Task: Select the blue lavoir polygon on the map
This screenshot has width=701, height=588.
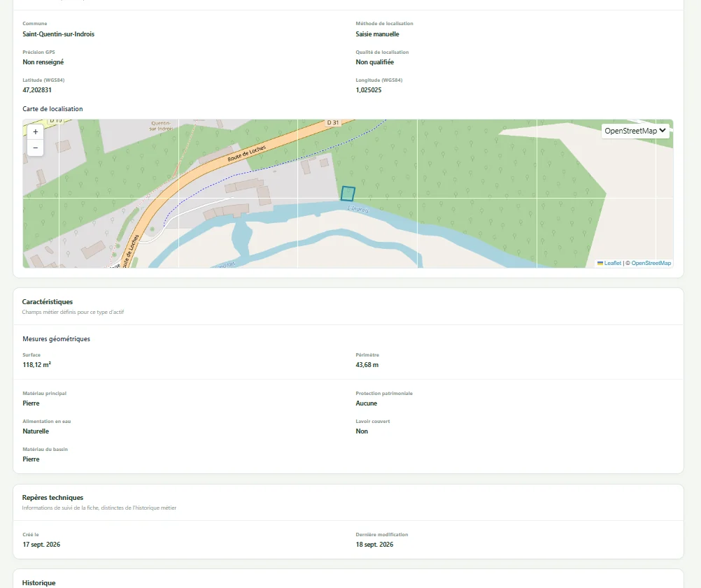Action: click(348, 194)
